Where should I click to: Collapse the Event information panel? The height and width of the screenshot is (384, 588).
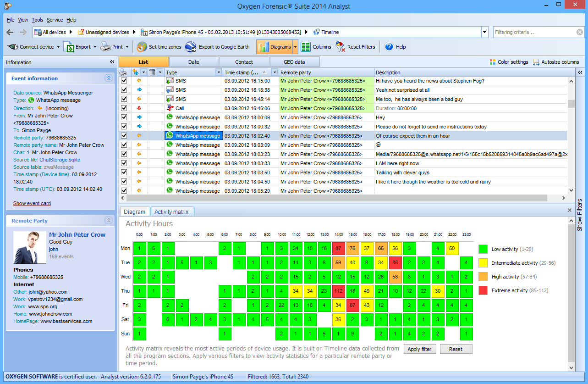109,78
